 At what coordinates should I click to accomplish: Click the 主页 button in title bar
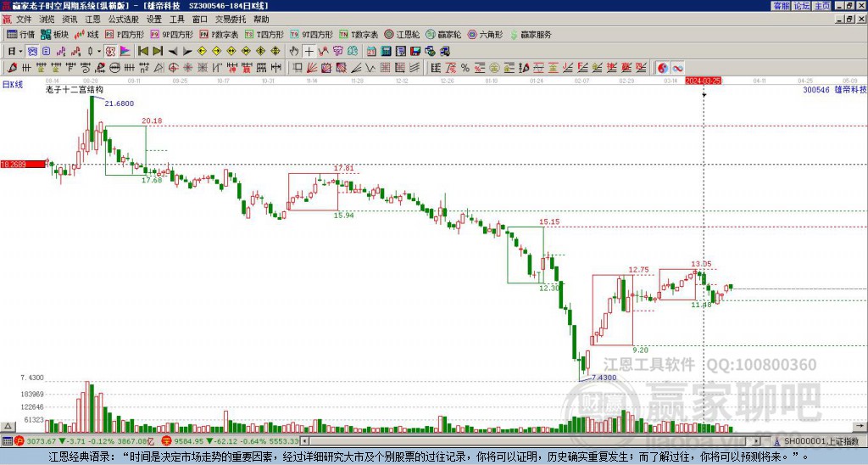(822, 6)
